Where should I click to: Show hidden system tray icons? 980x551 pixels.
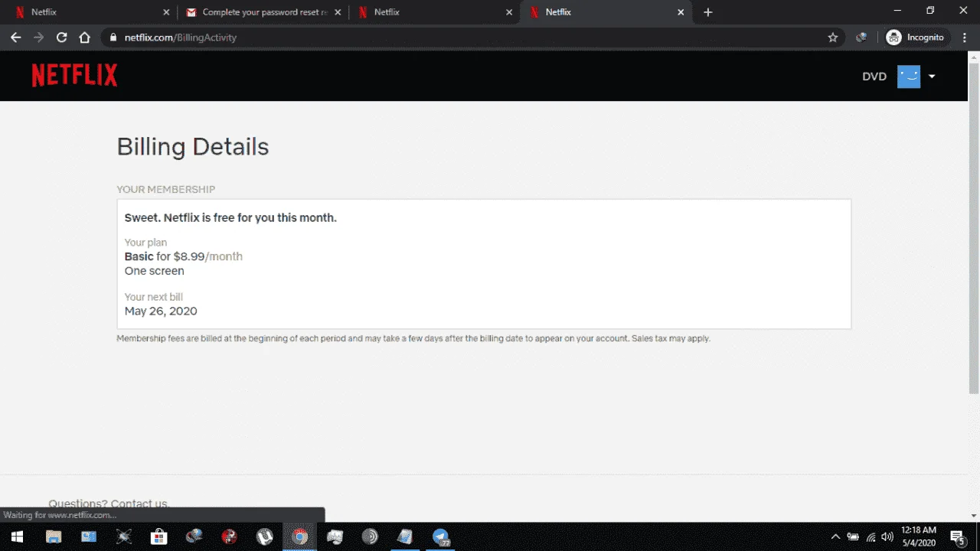pos(835,536)
